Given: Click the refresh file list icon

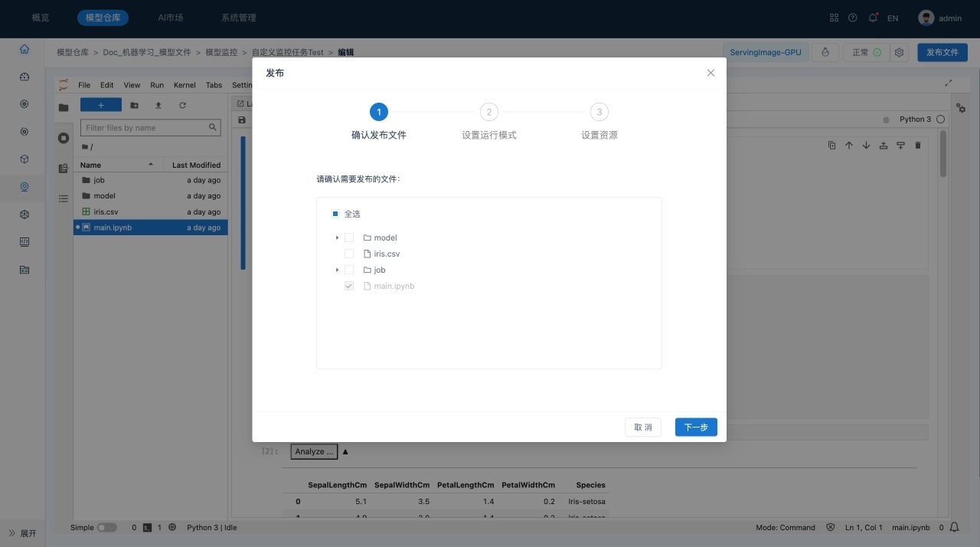Looking at the screenshot, I should pos(182,105).
